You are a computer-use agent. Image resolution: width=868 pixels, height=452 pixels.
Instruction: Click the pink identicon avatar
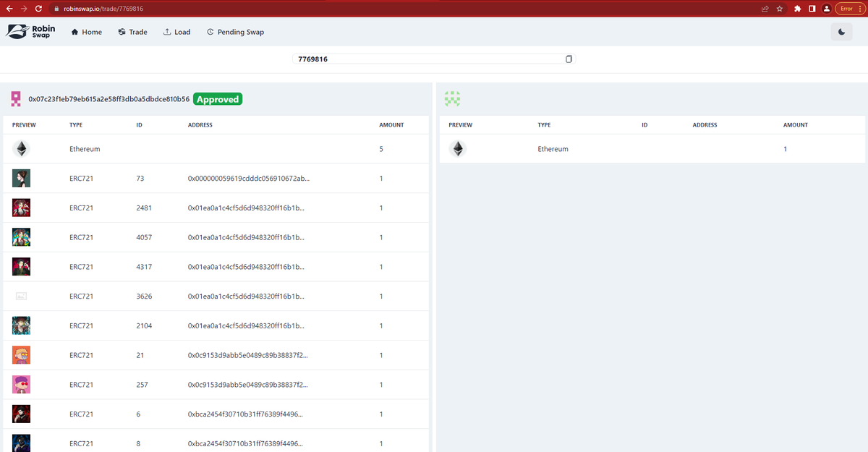(16, 98)
